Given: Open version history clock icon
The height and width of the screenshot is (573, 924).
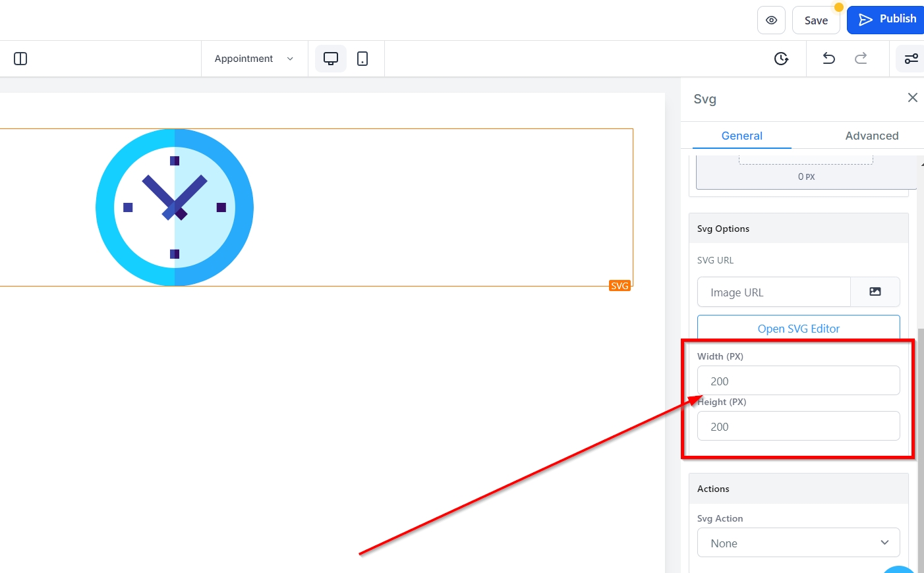Looking at the screenshot, I should click(781, 59).
